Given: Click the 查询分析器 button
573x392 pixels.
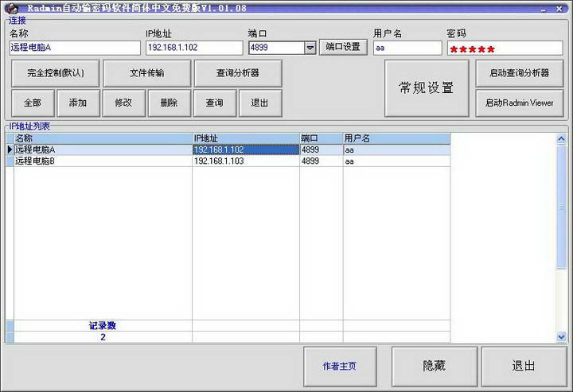Looking at the screenshot, I should tap(238, 73).
